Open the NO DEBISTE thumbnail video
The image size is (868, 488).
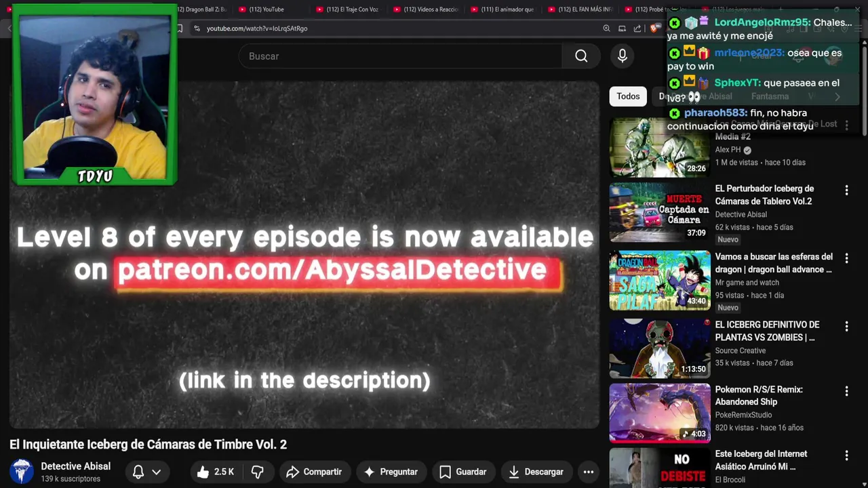point(660,468)
